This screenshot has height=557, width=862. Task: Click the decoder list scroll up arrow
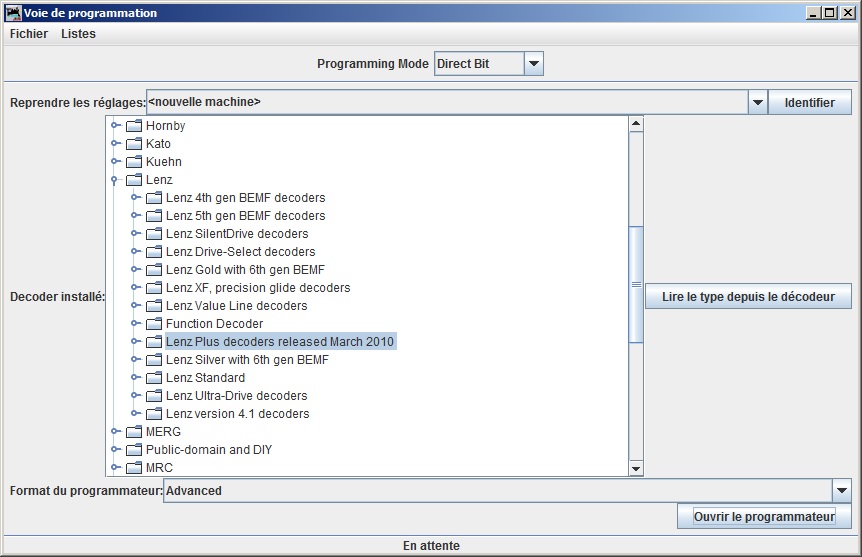click(x=636, y=123)
